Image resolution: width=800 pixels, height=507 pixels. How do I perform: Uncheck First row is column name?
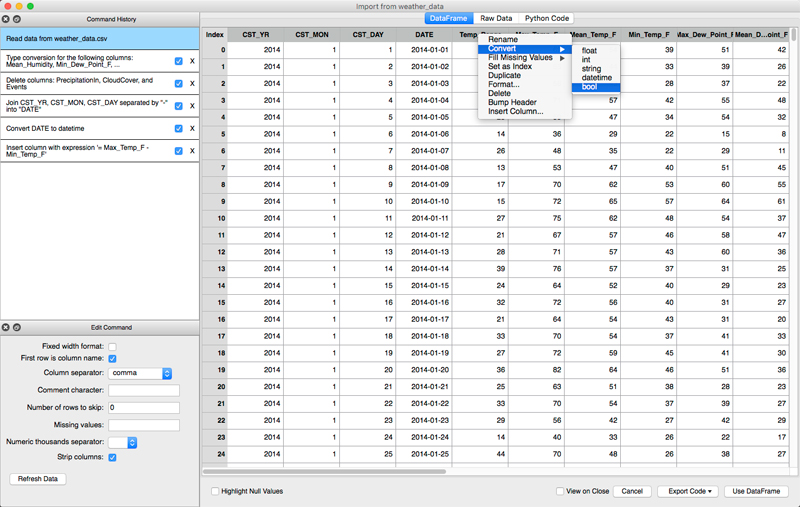(x=112, y=359)
